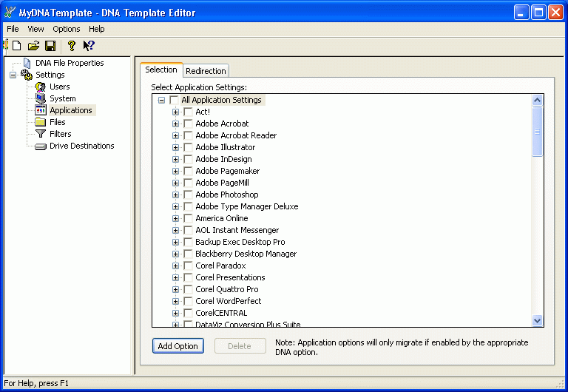The image size is (568, 392).
Task: Open the Help menu
Action: 97,29
